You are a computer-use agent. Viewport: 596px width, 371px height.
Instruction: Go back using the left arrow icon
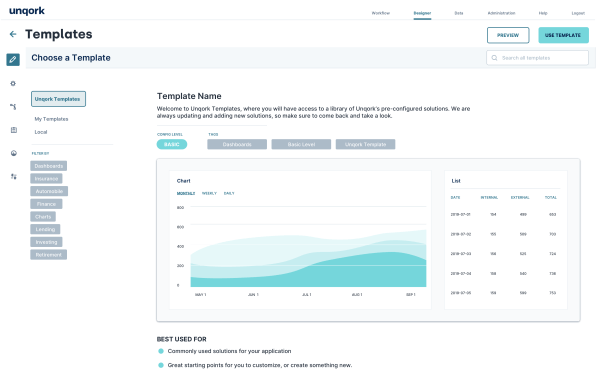click(x=13, y=34)
